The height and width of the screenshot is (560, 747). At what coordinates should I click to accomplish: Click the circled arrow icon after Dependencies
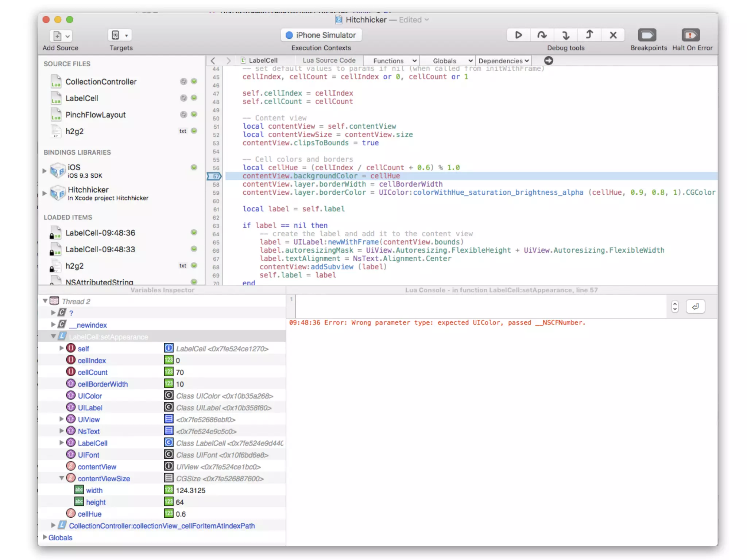(549, 61)
